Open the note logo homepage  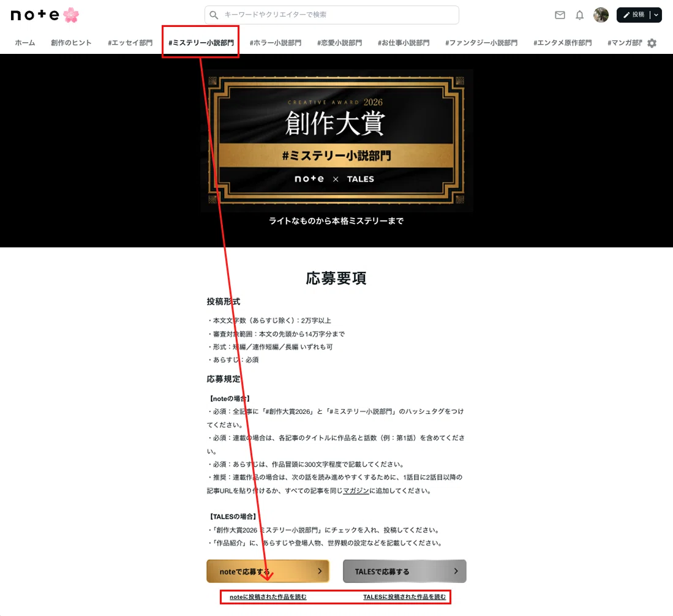[x=35, y=15]
